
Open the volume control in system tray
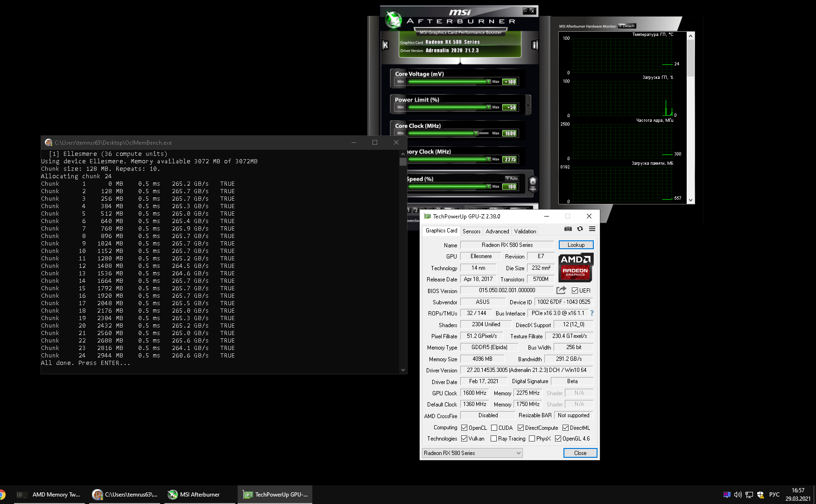click(x=738, y=495)
